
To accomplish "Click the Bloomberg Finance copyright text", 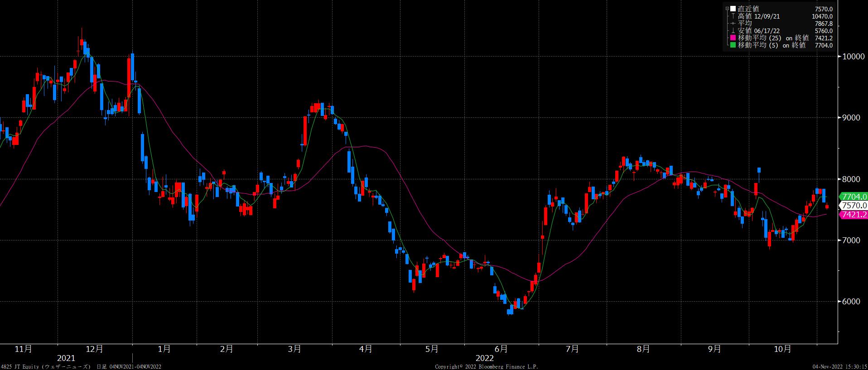I will [x=486, y=366].
